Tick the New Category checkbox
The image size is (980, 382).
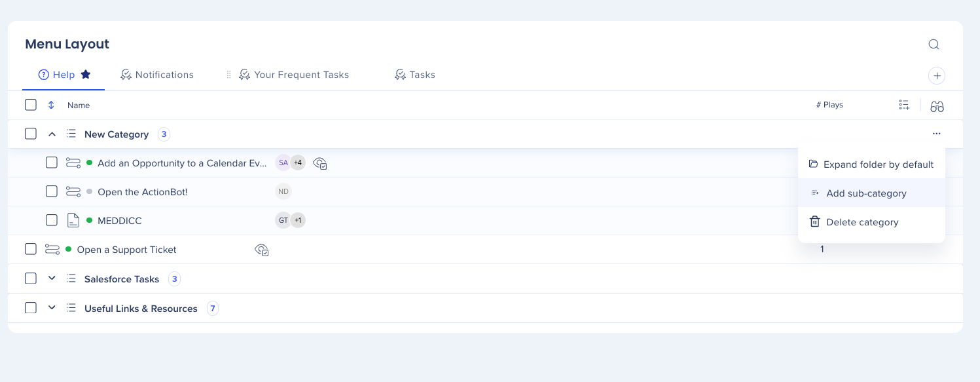point(31,134)
